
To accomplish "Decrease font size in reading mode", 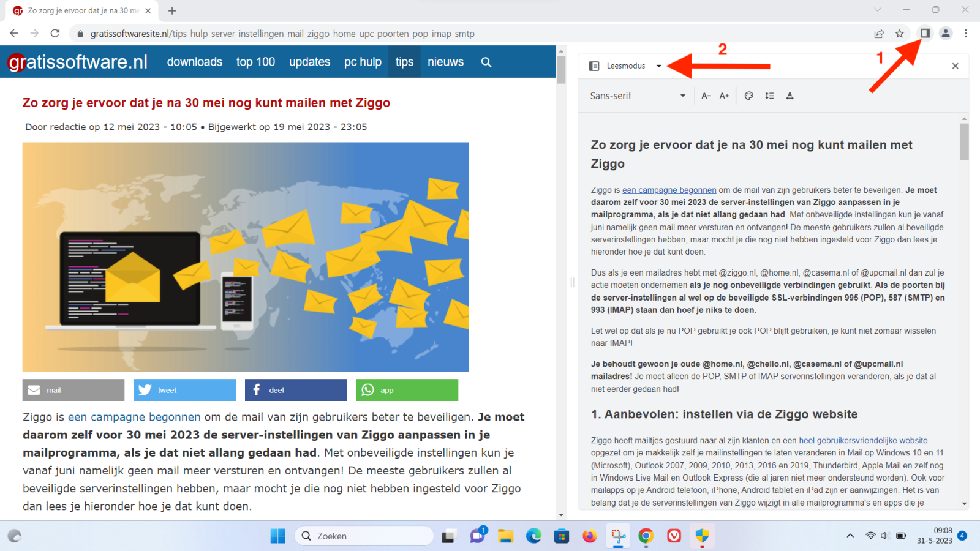I will pyautogui.click(x=706, y=96).
